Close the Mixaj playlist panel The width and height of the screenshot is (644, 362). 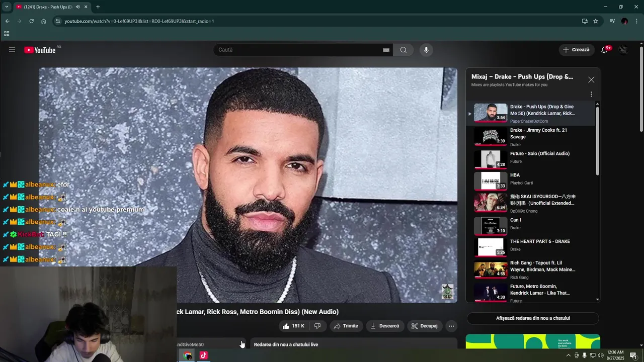[x=591, y=80]
